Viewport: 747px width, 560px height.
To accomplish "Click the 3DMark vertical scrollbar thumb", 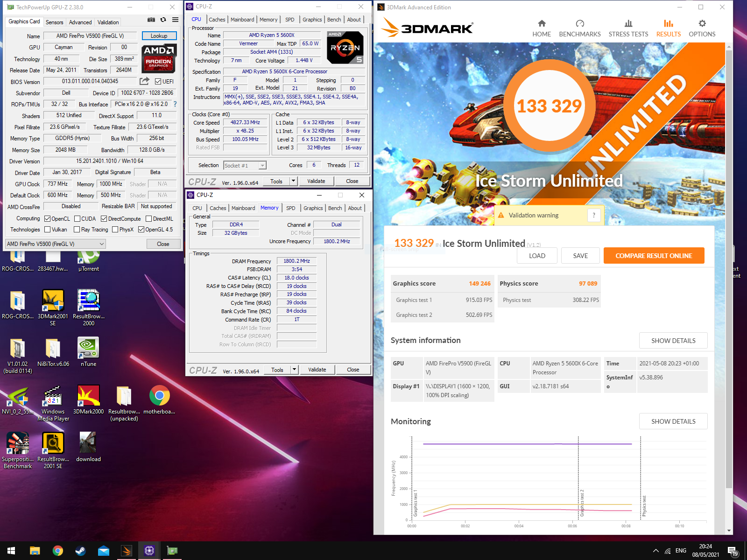I will 729,268.
